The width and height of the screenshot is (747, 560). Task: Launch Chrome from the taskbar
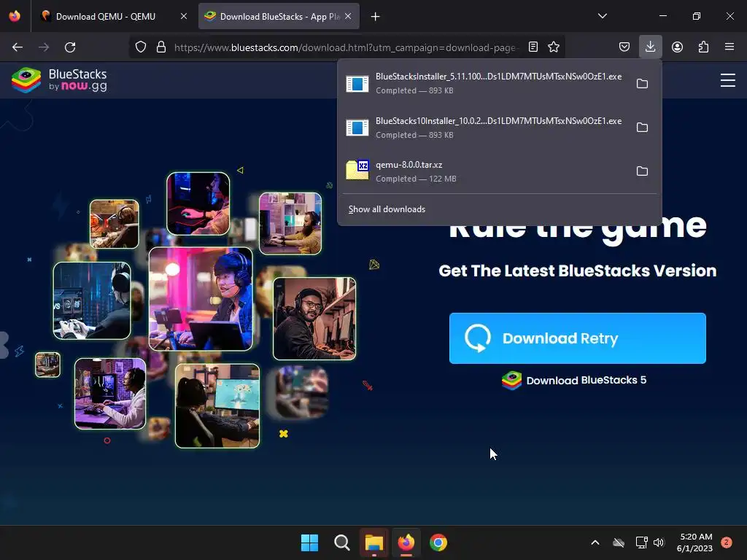pyautogui.click(x=438, y=542)
